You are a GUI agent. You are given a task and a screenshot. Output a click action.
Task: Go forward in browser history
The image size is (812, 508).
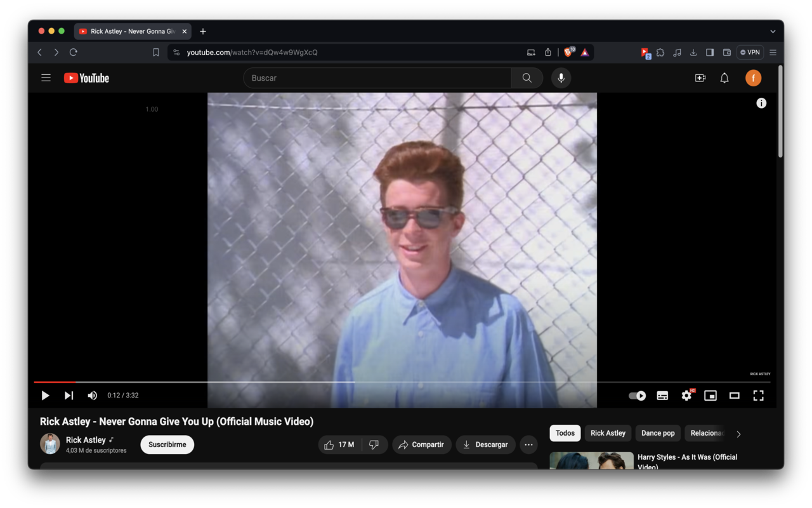tap(56, 52)
